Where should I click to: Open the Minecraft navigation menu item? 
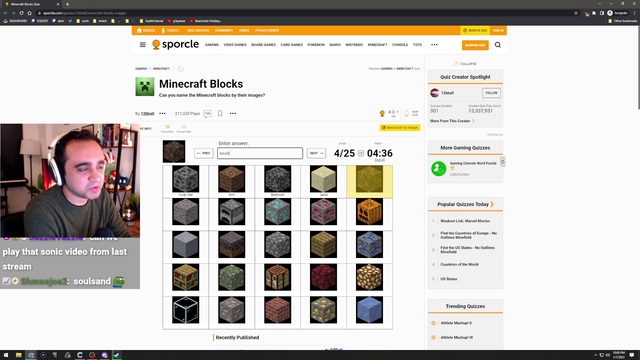coord(377,44)
